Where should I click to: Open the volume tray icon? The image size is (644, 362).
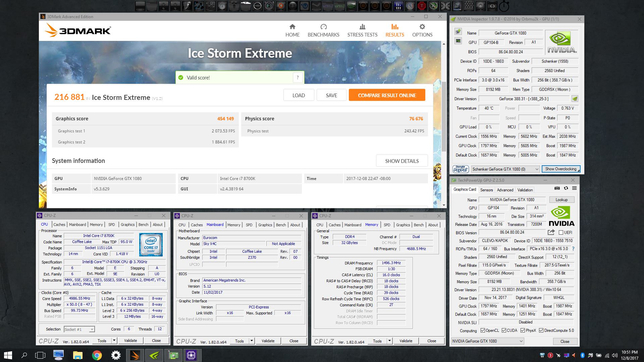click(614, 355)
